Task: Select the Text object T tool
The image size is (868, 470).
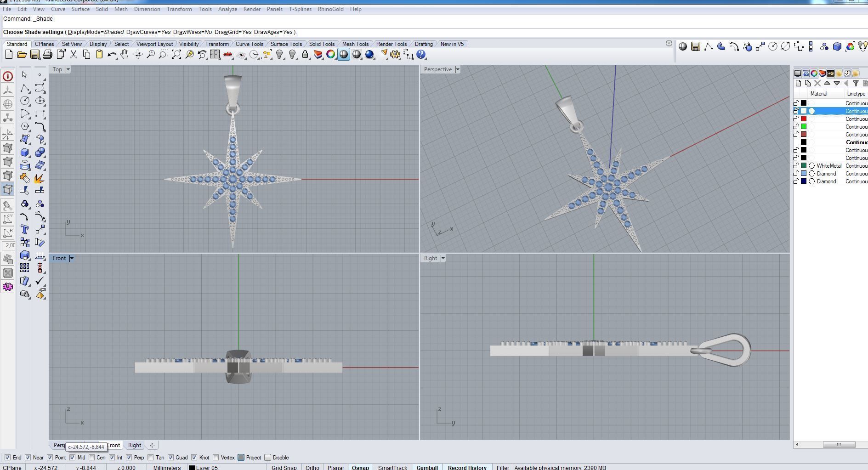Action: click(x=24, y=229)
